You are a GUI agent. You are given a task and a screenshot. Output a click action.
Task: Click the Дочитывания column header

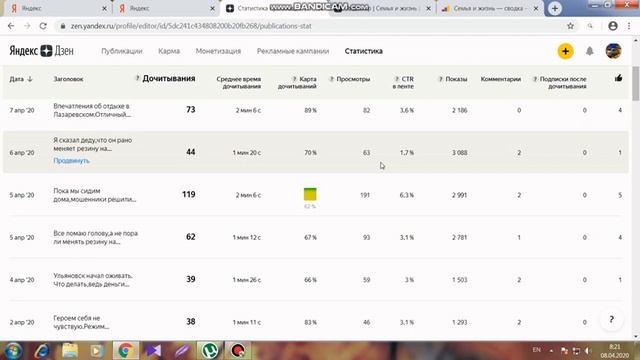[x=169, y=78]
